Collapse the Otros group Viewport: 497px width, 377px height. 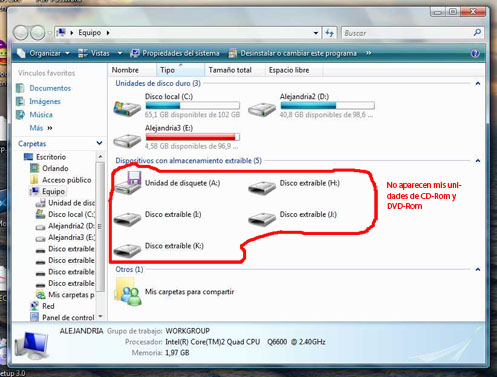point(478,269)
